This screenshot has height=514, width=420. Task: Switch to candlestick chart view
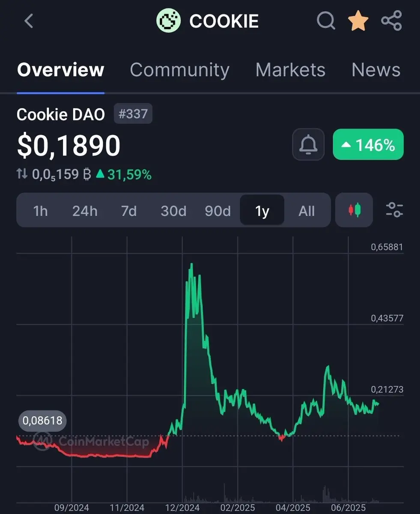point(354,210)
